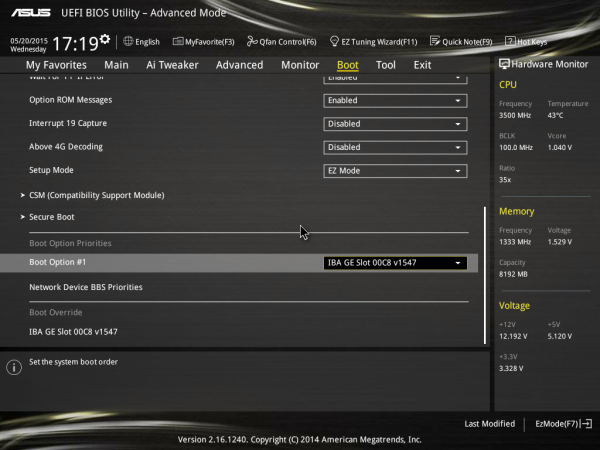Switch to the My Favorites tab
This screenshot has width=600, height=450.
(56, 65)
